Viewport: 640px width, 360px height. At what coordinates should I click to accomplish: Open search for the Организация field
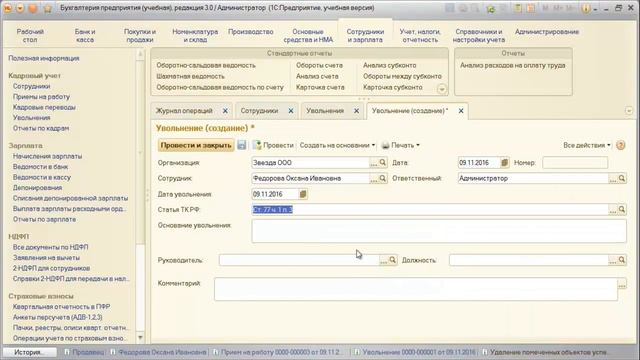[x=382, y=162]
